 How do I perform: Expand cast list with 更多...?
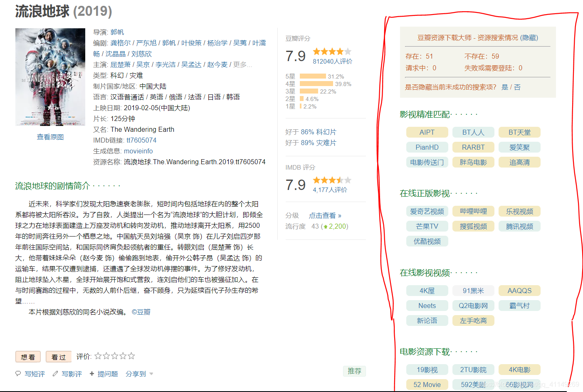[242, 64]
